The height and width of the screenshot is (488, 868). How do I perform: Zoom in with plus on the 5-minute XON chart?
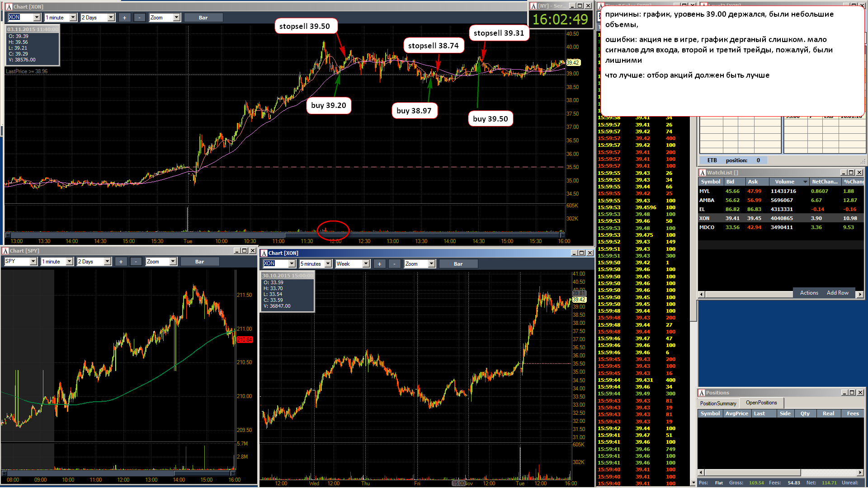(x=379, y=264)
